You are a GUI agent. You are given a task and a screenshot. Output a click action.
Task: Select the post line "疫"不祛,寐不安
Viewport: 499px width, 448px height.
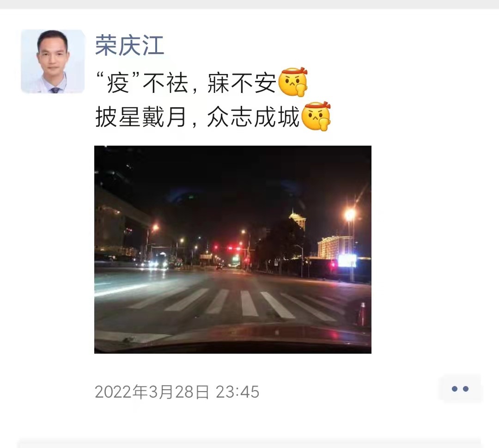[187, 83]
